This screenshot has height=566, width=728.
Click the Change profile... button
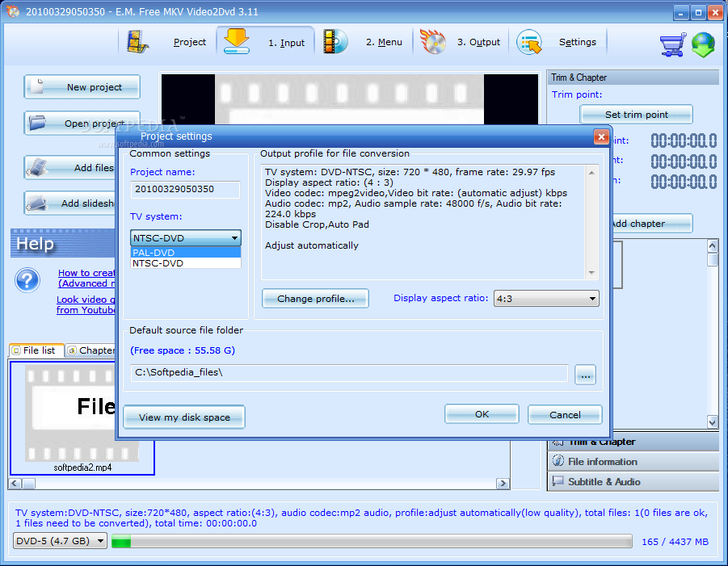point(316,298)
